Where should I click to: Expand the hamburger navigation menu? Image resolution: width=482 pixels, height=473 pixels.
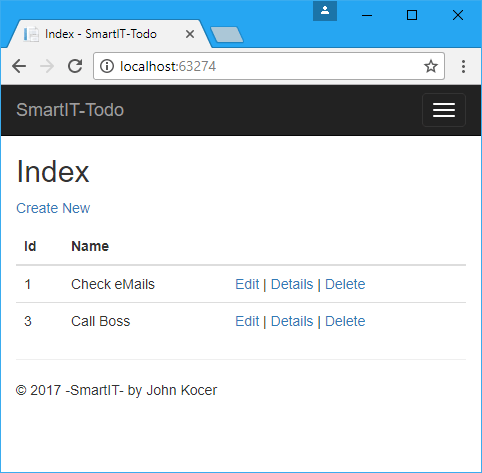[444, 110]
